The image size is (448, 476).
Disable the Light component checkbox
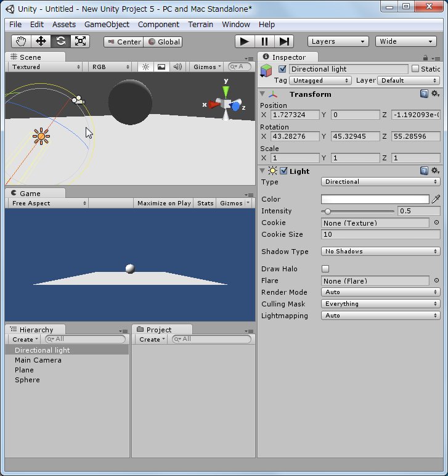coord(283,171)
